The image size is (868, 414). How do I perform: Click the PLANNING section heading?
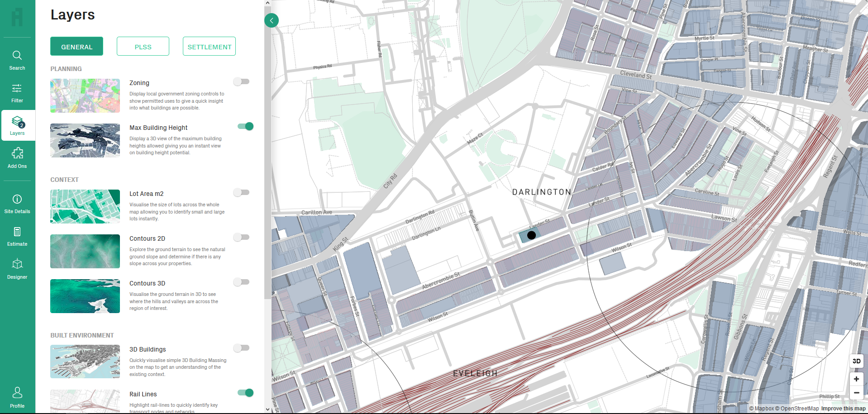pos(66,69)
